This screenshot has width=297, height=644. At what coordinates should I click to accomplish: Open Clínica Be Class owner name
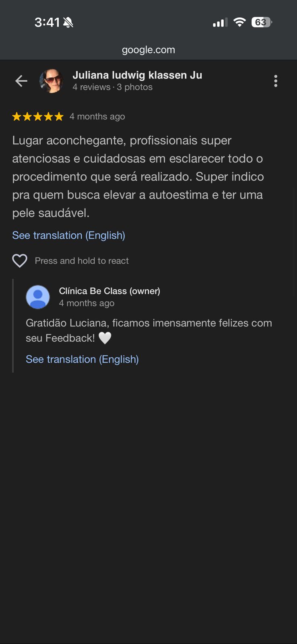click(109, 291)
